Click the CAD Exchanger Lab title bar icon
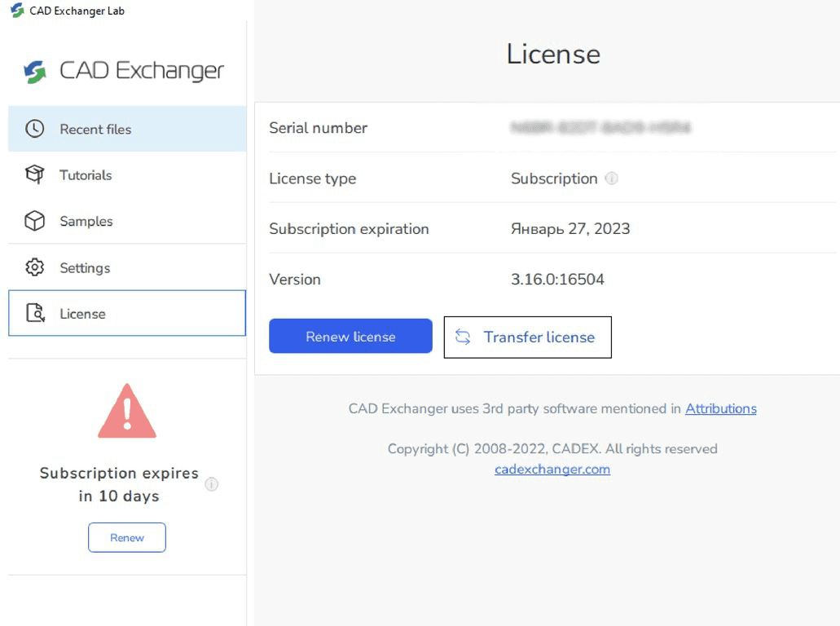This screenshot has width=840, height=626. coord(18,10)
